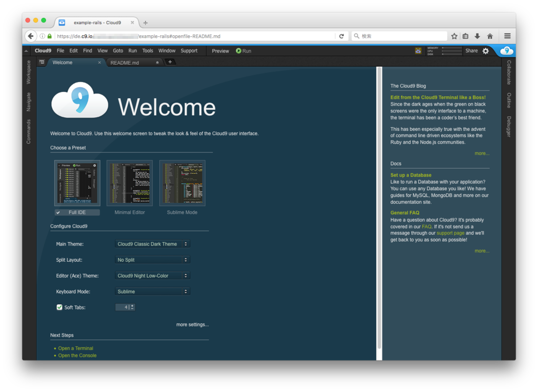Open the Edit menu
The width and height of the screenshot is (538, 392).
point(74,51)
